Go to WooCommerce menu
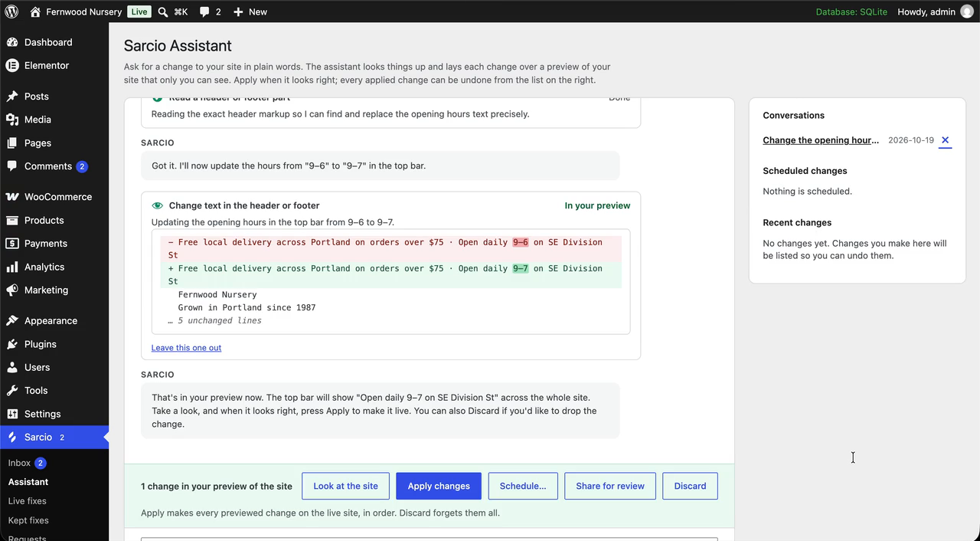 (x=58, y=197)
